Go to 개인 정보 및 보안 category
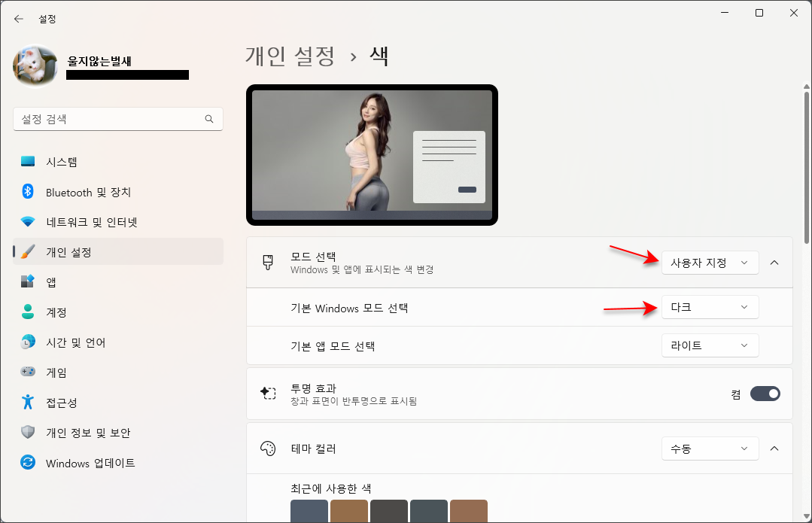Screen dimensions: 812x523 118,432
